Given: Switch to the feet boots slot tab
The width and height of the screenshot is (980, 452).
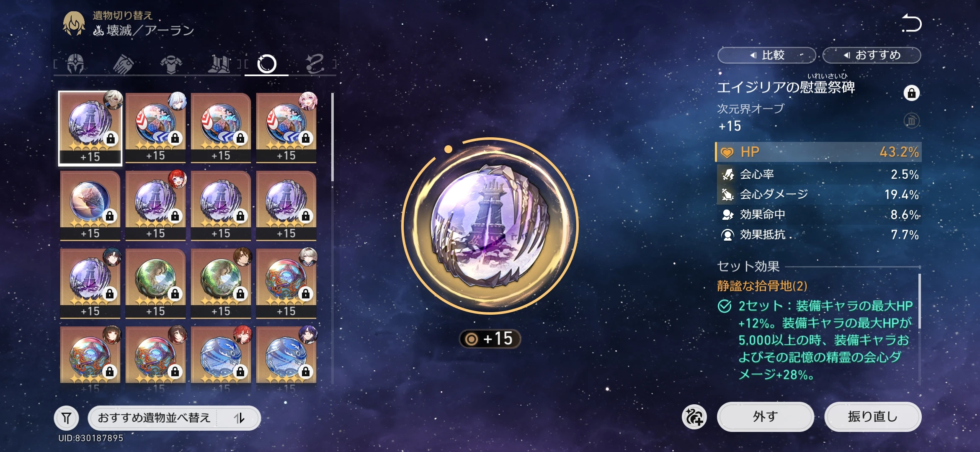Looking at the screenshot, I should click(219, 64).
